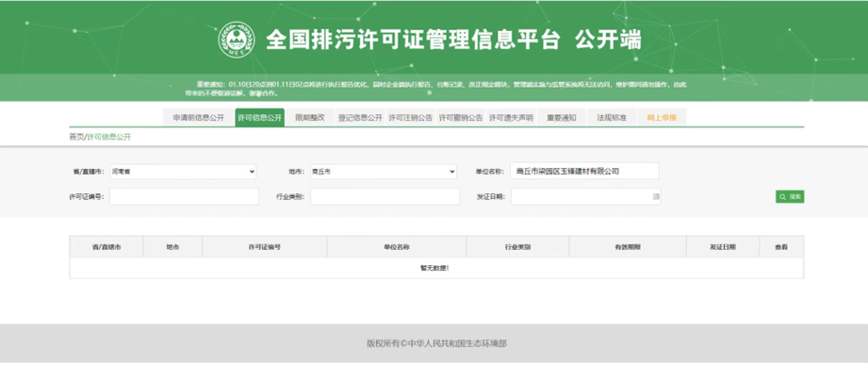This screenshot has width=868, height=367.
Task: Click the green 搜索 search button
Action: point(790,196)
